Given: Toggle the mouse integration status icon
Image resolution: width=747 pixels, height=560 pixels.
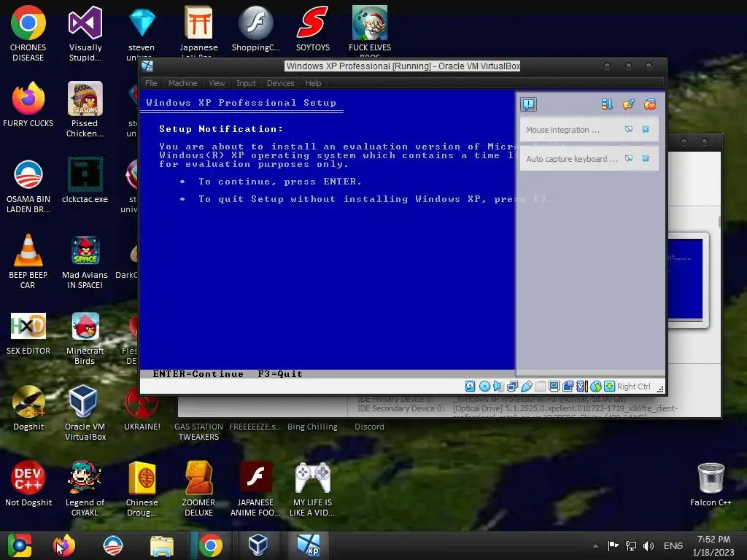Looking at the screenshot, I should 595,386.
